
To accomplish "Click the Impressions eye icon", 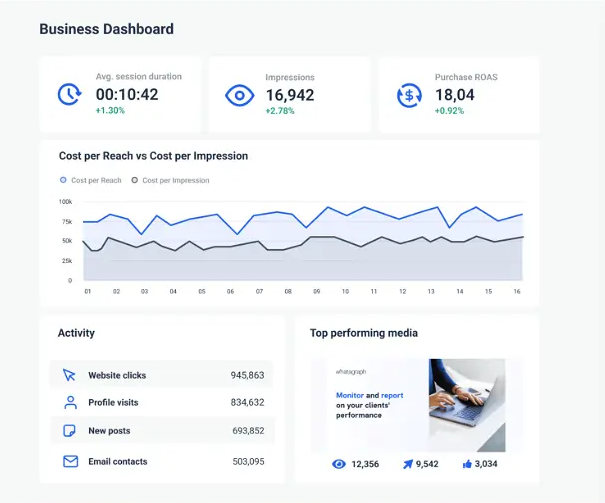I will coord(239,96).
